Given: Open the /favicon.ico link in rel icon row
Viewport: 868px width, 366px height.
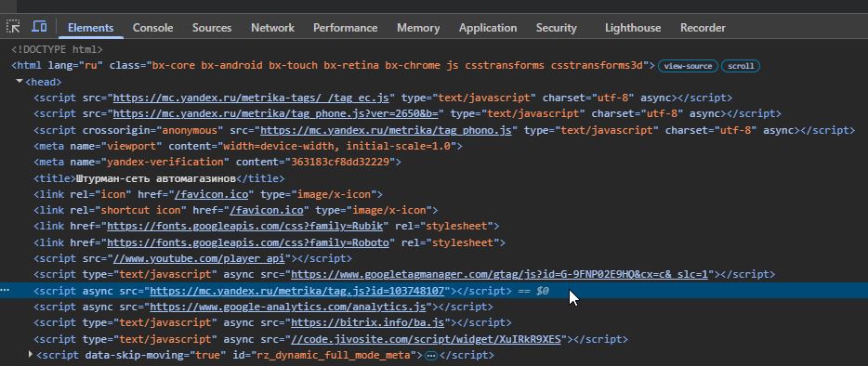Looking at the screenshot, I should coord(212,194).
